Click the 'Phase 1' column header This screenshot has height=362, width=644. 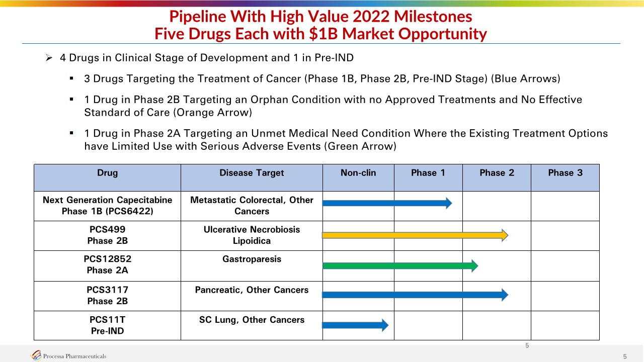pos(428,173)
